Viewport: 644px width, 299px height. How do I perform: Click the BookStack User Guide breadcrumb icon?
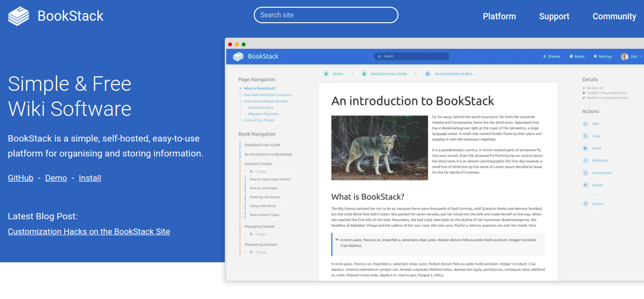coord(364,74)
